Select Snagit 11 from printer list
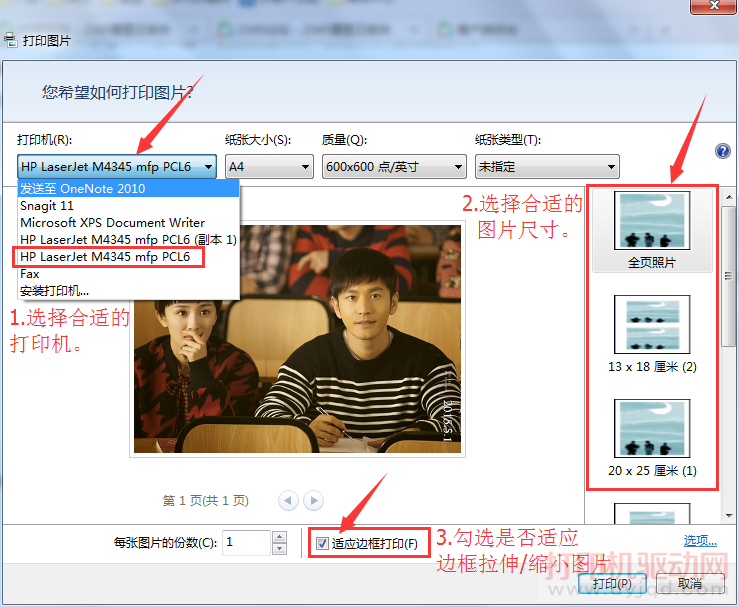 coord(129,206)
